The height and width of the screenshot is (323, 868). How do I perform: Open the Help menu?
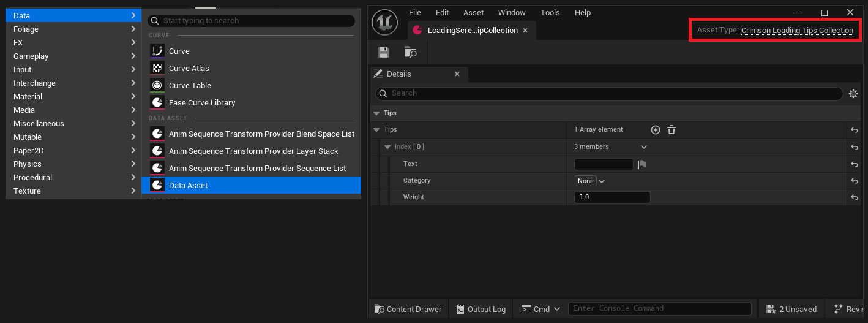(x=583, y=12)
